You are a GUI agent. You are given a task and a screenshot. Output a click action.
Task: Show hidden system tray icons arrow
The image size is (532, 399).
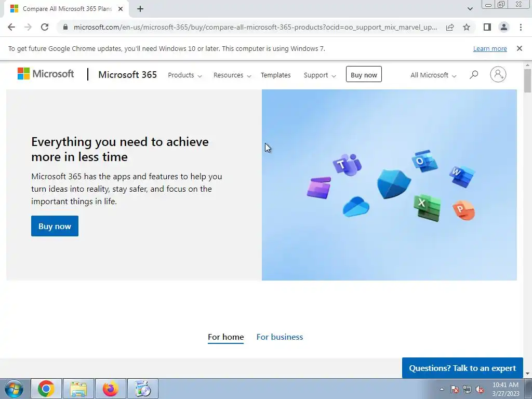click(x=442, y=389)
